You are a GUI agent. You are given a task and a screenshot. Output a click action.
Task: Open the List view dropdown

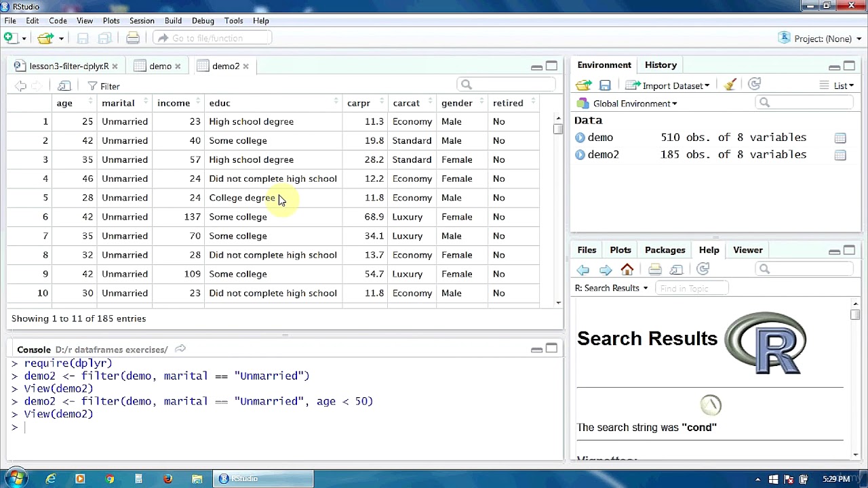pyautogui.click(x=837, y=85)
